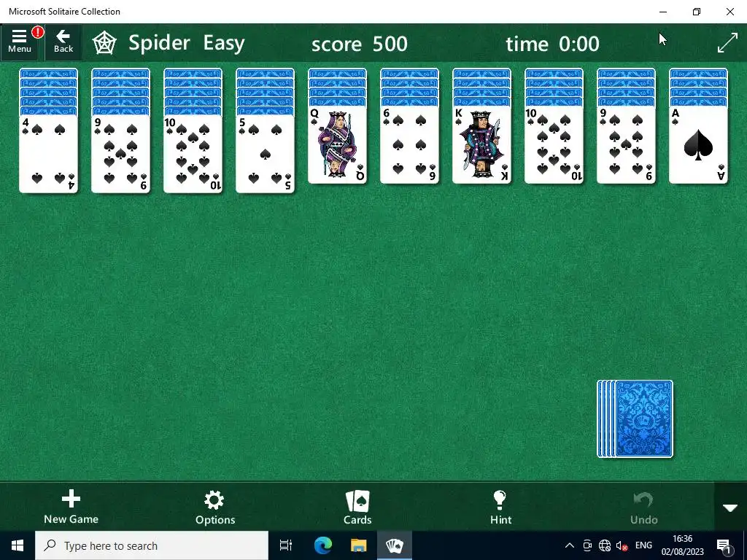The width and height of the screenshot is (747, 560).
Task: Click the taskbar search box
Action: pyautogui.click(x=152, y=545)
